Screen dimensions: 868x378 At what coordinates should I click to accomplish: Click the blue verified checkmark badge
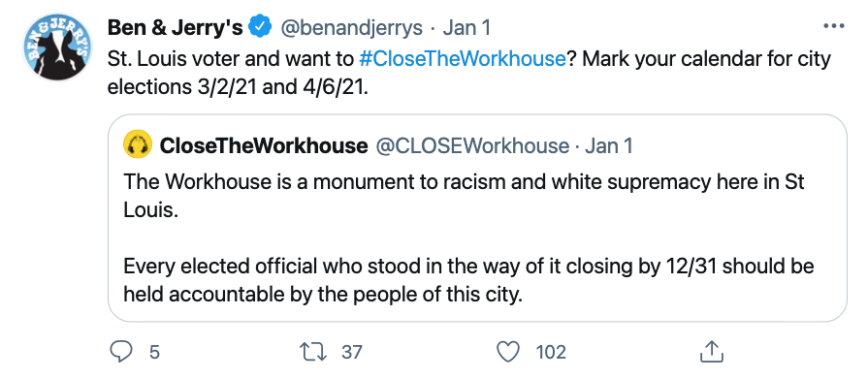[260, 26]
